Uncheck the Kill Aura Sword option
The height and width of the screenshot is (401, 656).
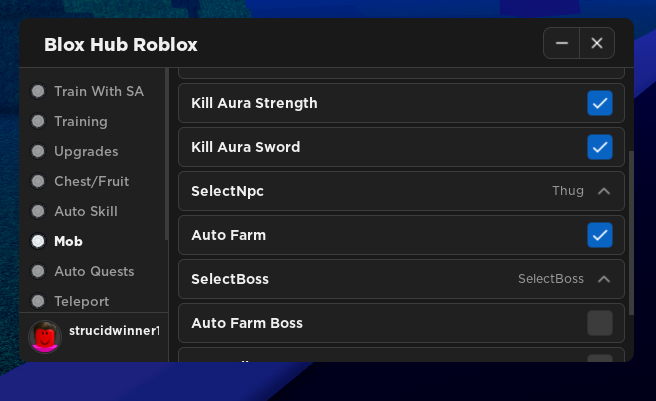coord(600,147)
